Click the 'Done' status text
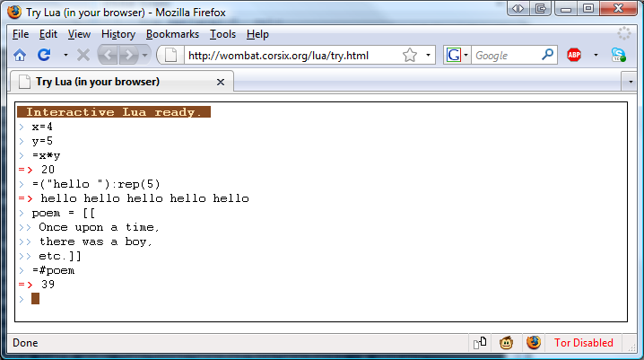Viewport: 644px width, 360px height. pos(25,343)
